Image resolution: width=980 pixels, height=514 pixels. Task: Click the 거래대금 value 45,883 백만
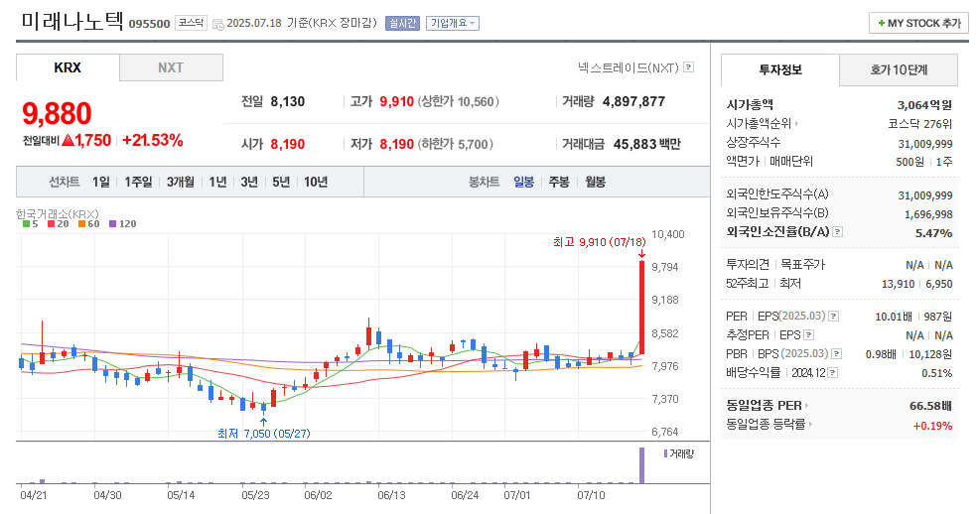[x=646, y=144]
